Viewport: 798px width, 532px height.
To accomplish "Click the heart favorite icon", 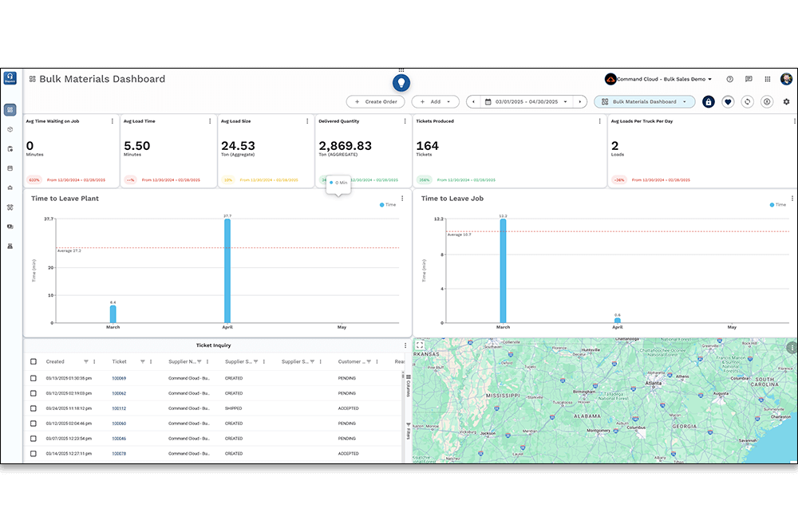I will click(728, 102).
